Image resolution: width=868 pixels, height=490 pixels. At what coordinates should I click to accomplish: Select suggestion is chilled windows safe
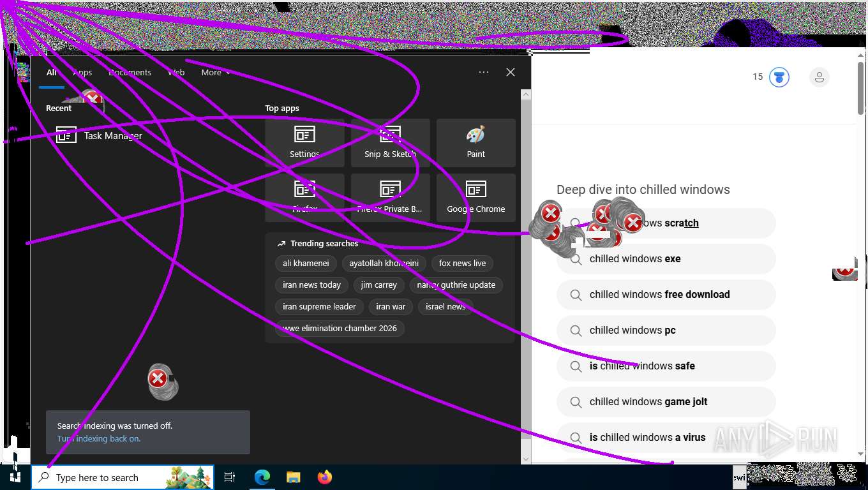coord(666,366)
